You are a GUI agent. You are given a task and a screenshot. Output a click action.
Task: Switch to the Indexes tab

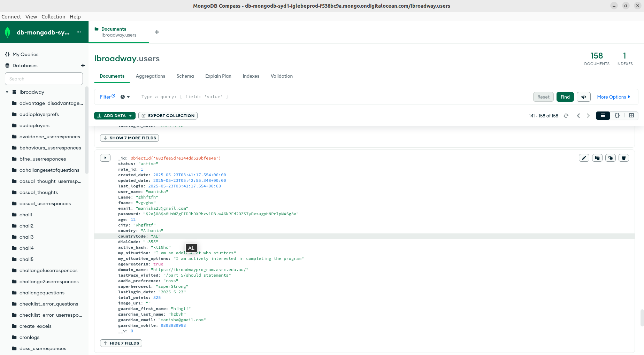coord(251,76)
